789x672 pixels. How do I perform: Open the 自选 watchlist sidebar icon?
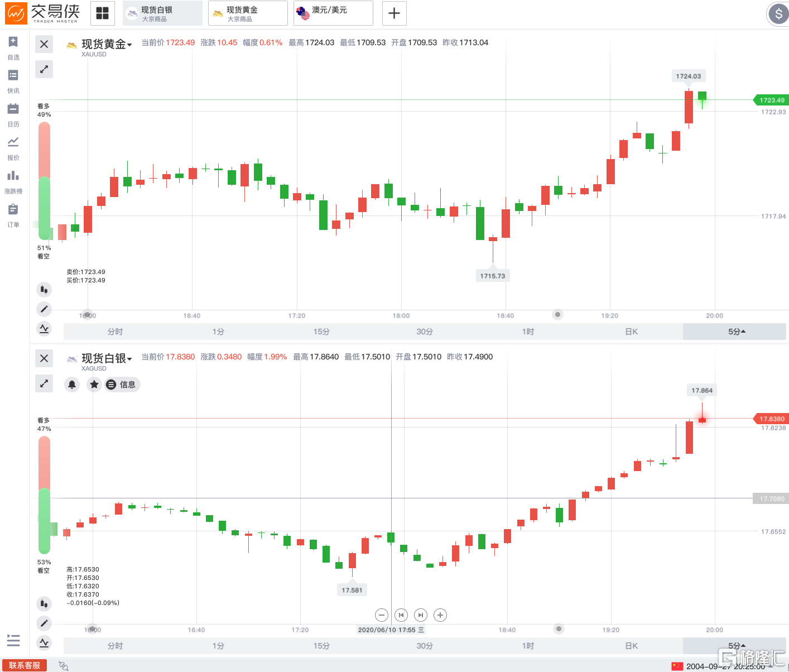[13, 48]
